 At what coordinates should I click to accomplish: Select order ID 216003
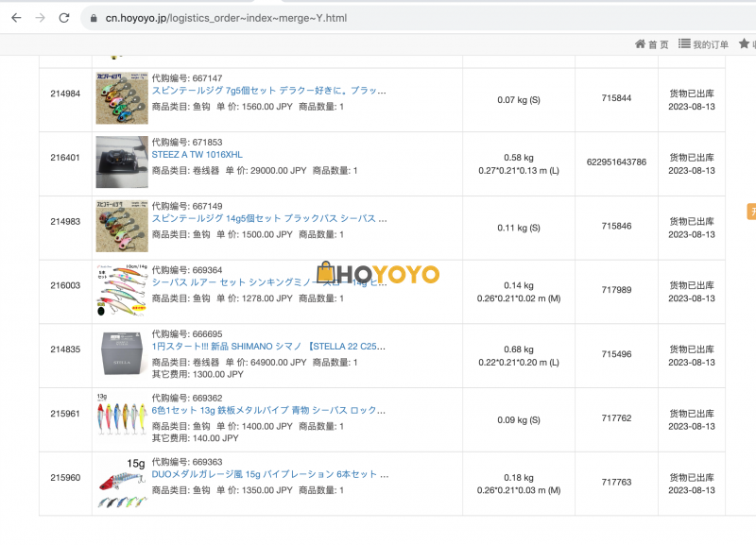pyautogui.click(x=65, y=286)
